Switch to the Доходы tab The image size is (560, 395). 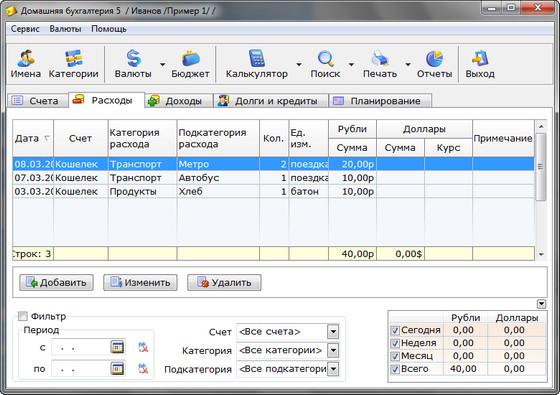[179, 101]
